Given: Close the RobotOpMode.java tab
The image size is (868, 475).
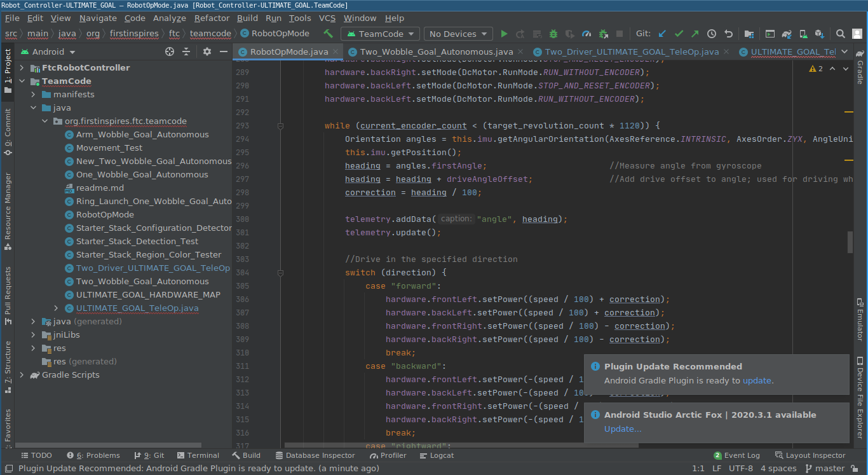Looking at the screenshot, I should click(336, 52).
